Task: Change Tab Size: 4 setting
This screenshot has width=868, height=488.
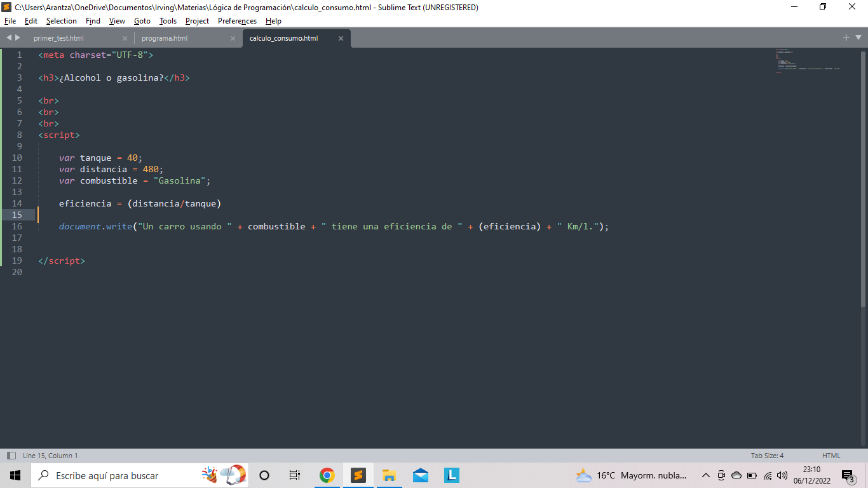Action: (767, 456)
